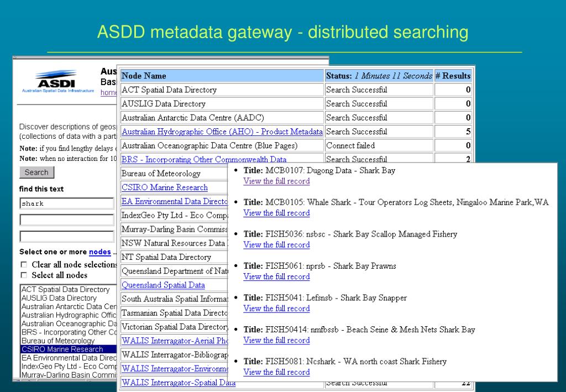Open 'BRS - Incorporating Other Commonwealth Data' link
Image resolution: width=566 pixels, height=392 pixels.
[x=204, y=159]
